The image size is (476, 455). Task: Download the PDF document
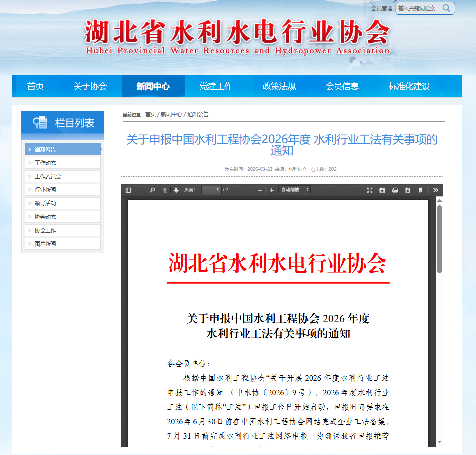(x=407, y=190)
